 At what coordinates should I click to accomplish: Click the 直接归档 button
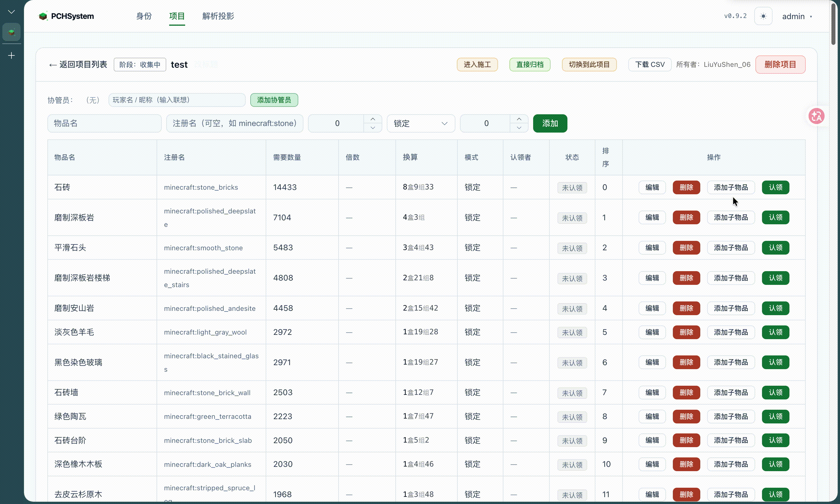530,65
